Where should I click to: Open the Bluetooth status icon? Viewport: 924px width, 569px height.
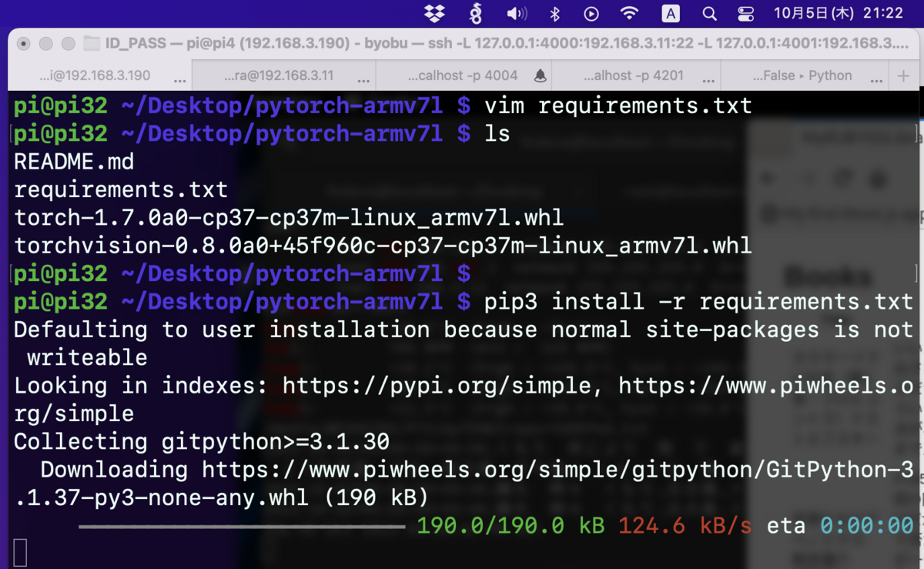(x=554, y=13)
